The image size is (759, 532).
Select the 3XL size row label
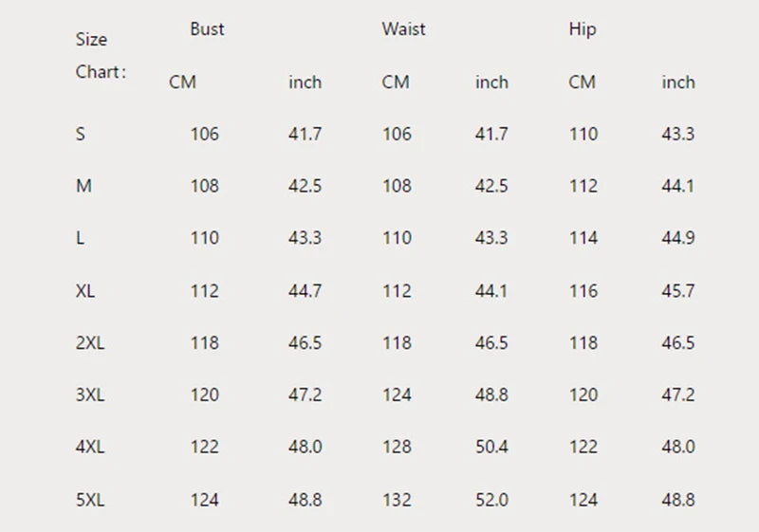[90, 395]
